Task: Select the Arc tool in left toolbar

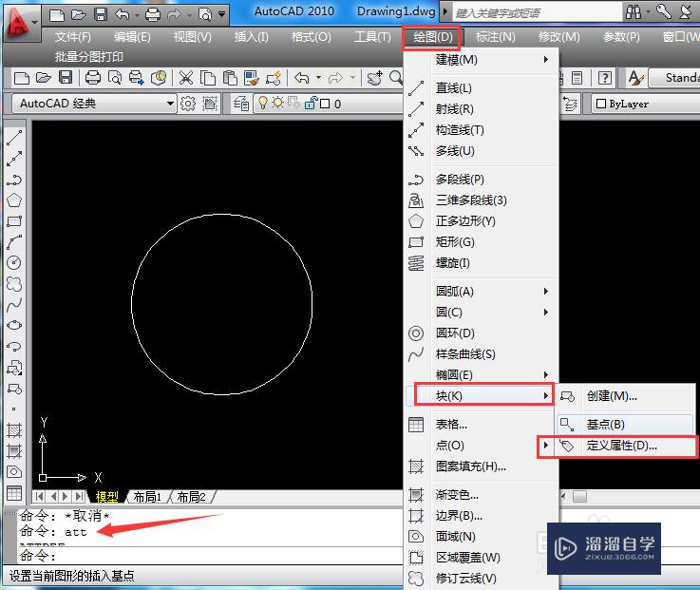Action: [x=14, y=241]
